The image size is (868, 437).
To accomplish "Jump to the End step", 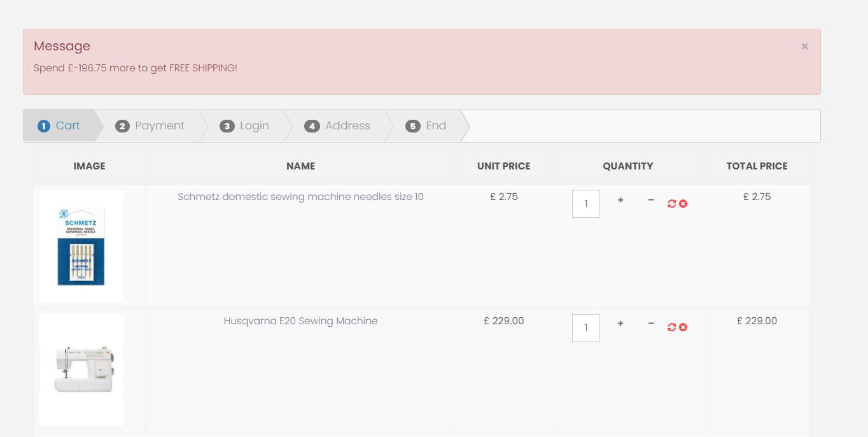I will click(x=426, y=126).
